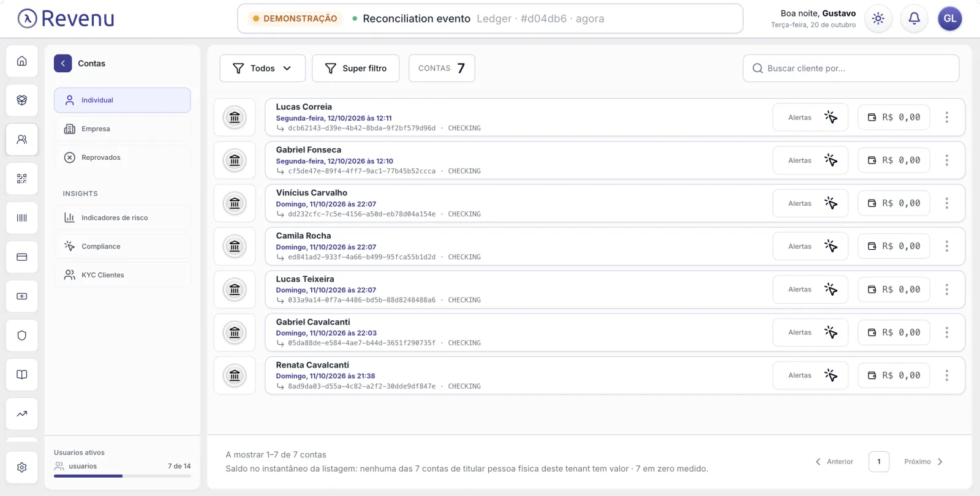Click the R$ 0,00 balance for Lucas Correia
This screenshot has width=980, height=496.
[x=894, y=118]
